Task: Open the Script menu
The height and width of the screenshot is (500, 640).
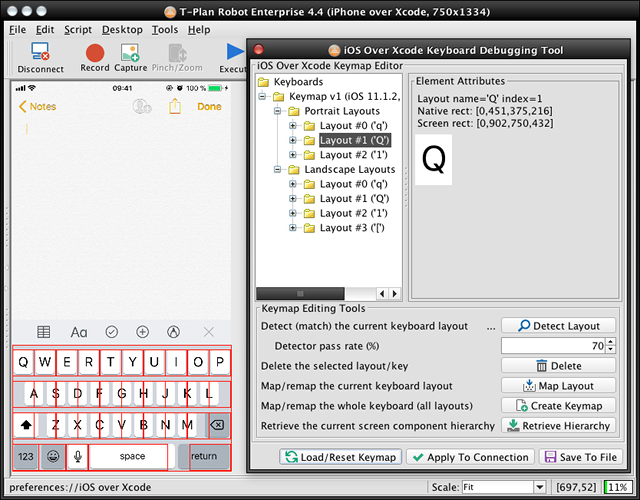Action: (78, 30)
